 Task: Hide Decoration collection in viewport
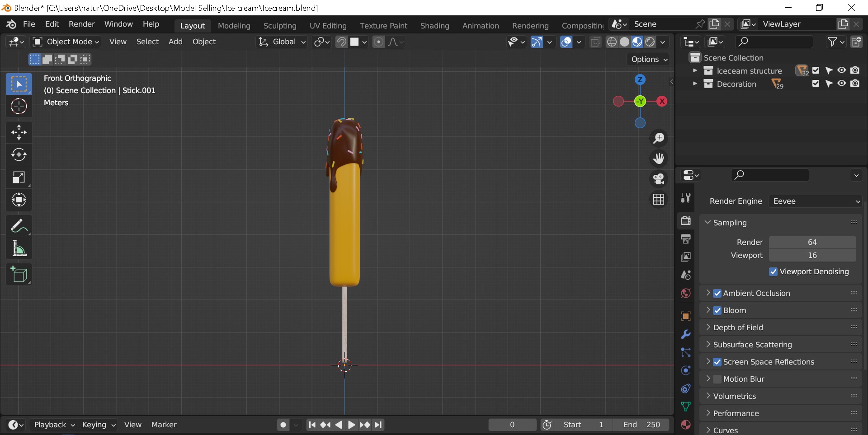842,84
